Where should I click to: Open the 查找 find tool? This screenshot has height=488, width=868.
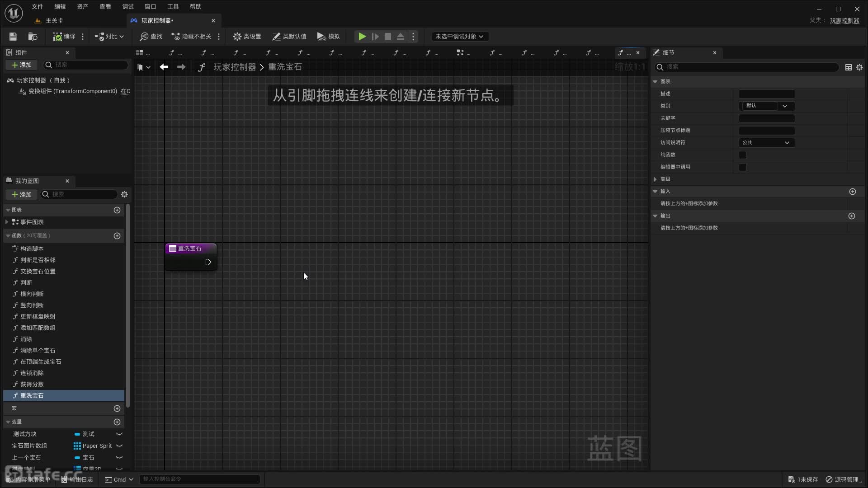coord(151,37)
